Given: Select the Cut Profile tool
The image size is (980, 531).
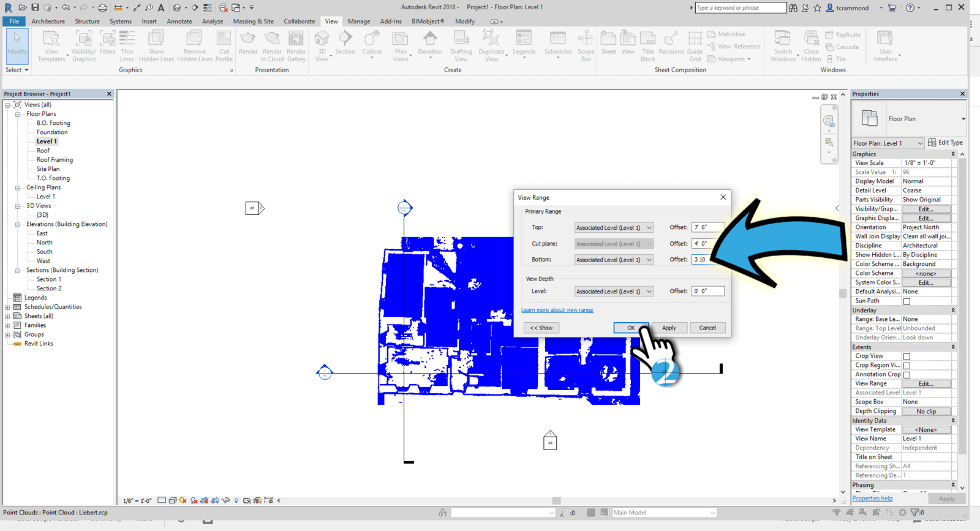Looking at the screenshot, I should coord(224,46).
